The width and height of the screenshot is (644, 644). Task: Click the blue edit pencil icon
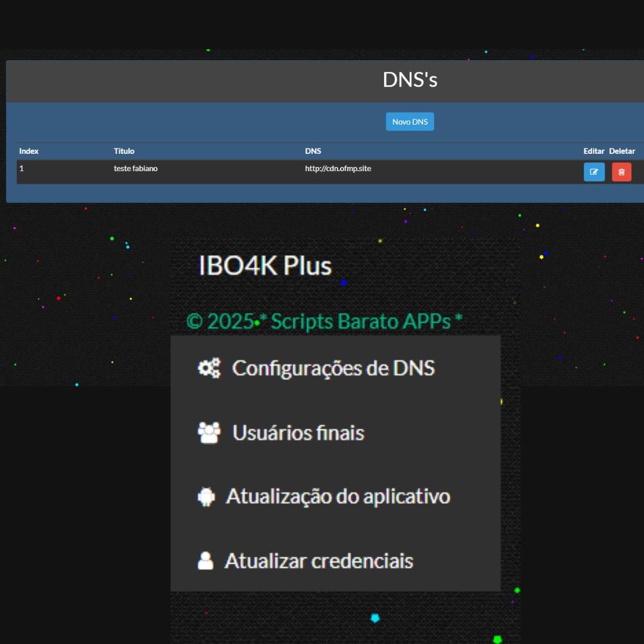pos(594,172)
